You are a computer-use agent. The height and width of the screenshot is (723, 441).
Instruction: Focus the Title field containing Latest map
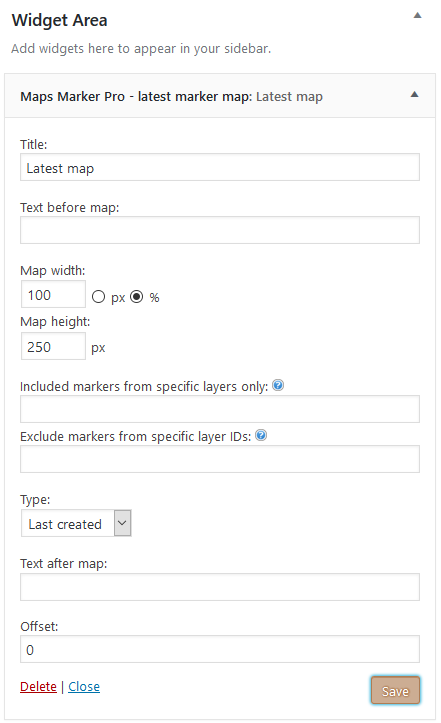220,167
